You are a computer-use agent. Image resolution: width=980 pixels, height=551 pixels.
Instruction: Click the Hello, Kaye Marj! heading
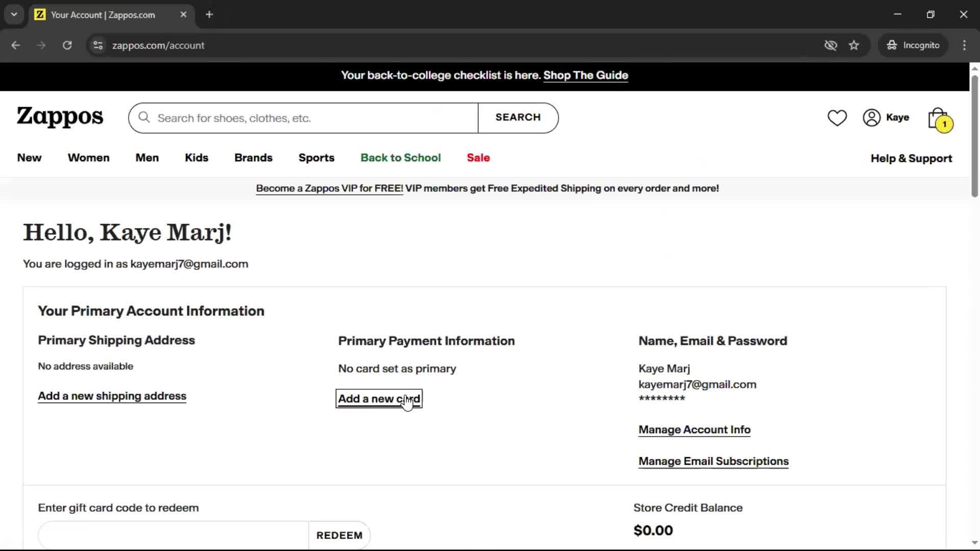[x=127, y=233]
